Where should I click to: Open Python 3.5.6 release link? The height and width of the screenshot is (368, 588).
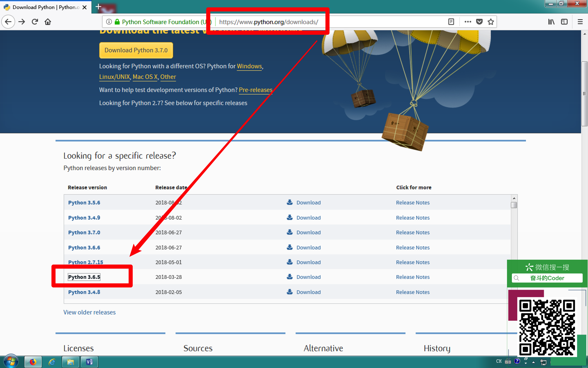(84, 202)
